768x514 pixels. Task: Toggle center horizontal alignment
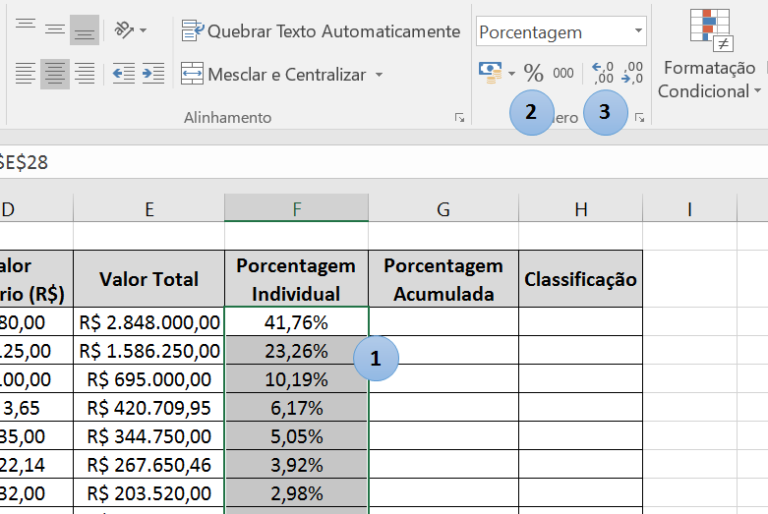coord(55,74)
